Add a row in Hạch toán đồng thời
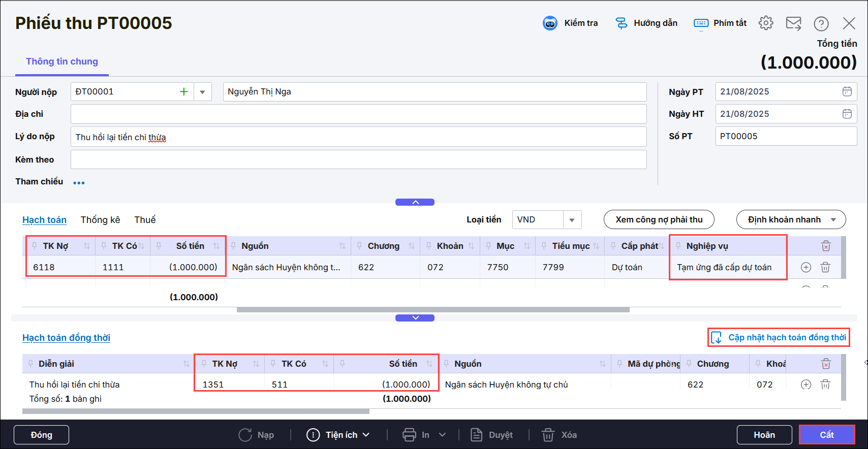 click(x=806, y=384)
